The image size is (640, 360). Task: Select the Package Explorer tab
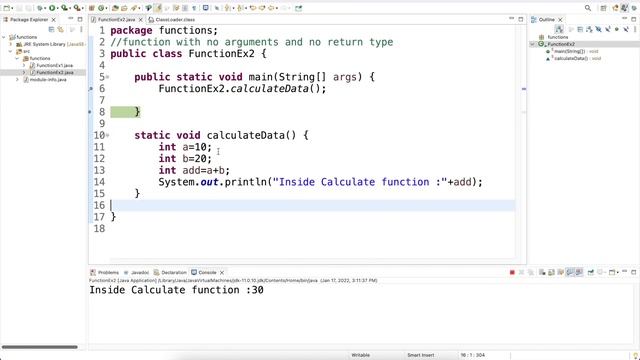[x=29, y=20]
